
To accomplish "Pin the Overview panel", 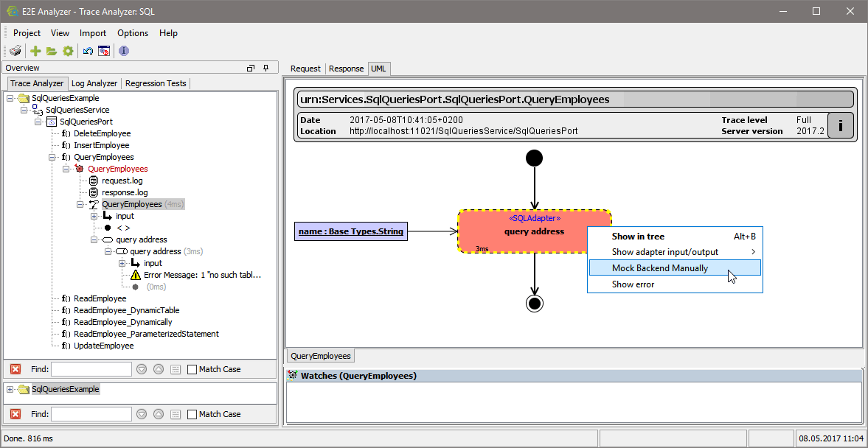I will [265, 67].
